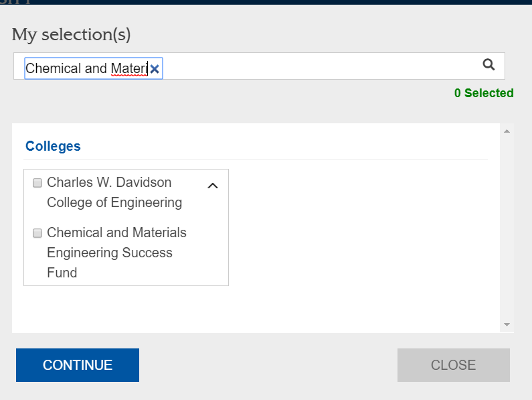Viewport: 532px width, 400px height.
Task: Click the scrollbar down arrow
Action: coord(507,324)
